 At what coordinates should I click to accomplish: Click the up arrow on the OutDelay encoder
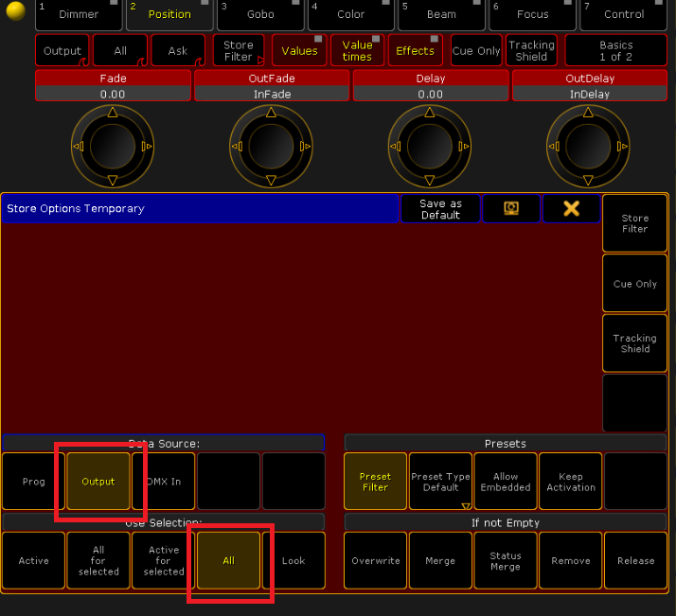[589, 113]
